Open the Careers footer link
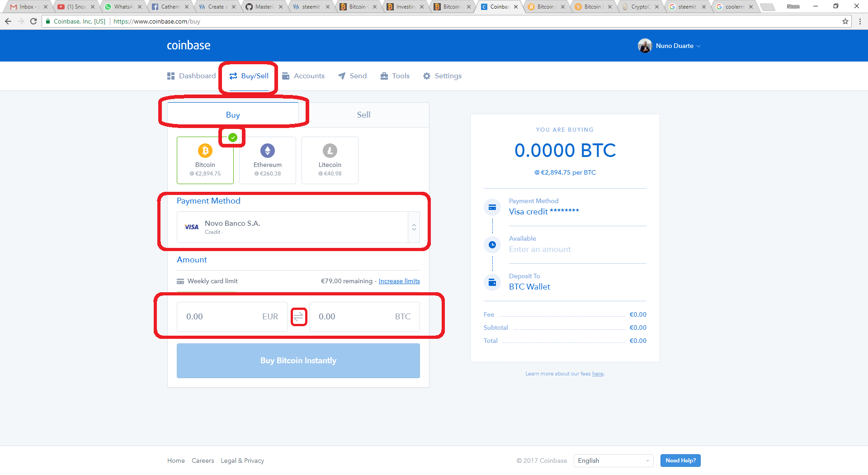This screenshot has height=475, width=868. 203,461
